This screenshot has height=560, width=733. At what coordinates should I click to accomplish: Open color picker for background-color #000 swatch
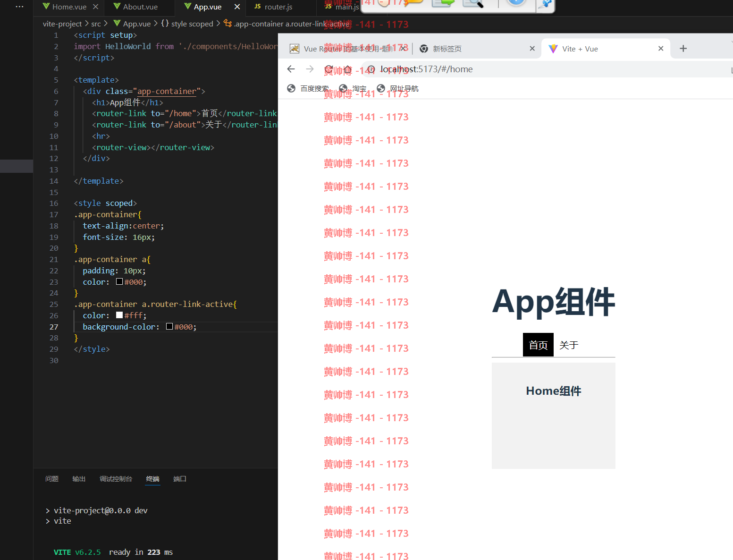point(169,326)
